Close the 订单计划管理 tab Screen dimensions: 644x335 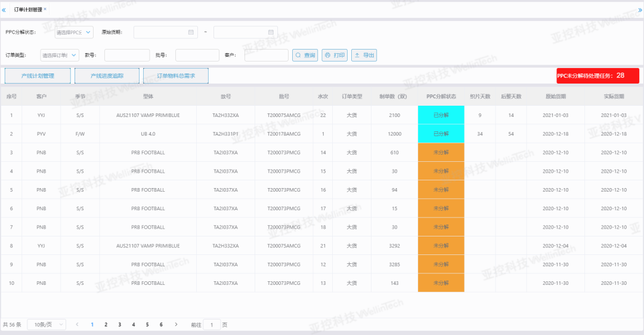[x=45, y=9]
